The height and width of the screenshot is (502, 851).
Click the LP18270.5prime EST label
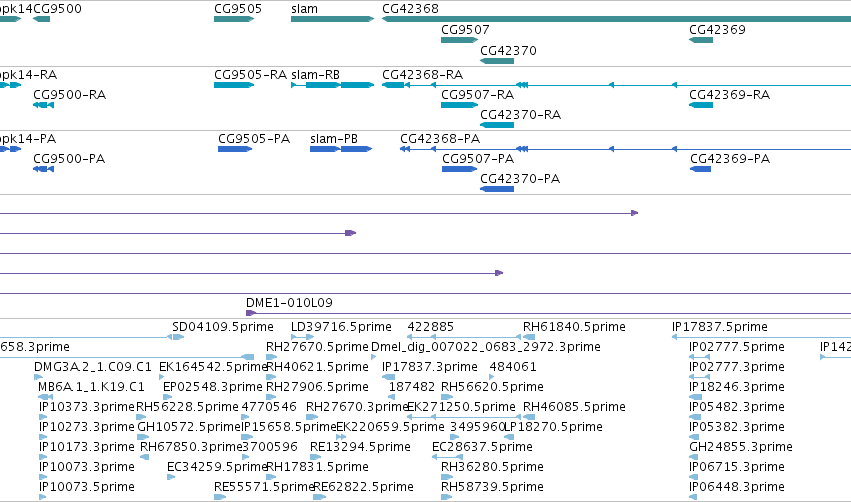(554, 427)
